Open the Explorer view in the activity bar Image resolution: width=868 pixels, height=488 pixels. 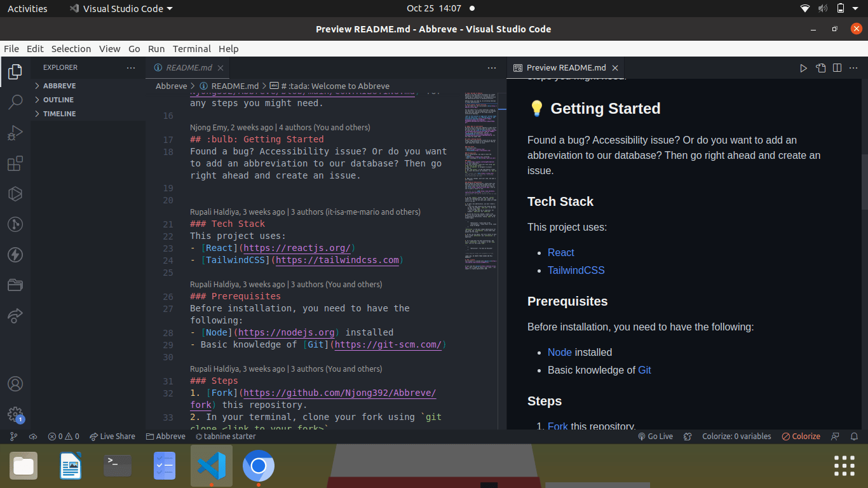[x=15, y=72]
